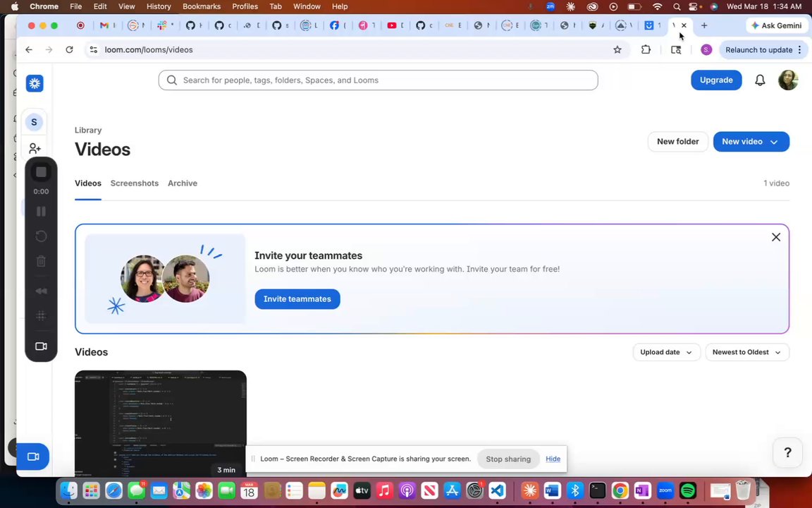Open the Profiles menu

[x=245, y=7]
